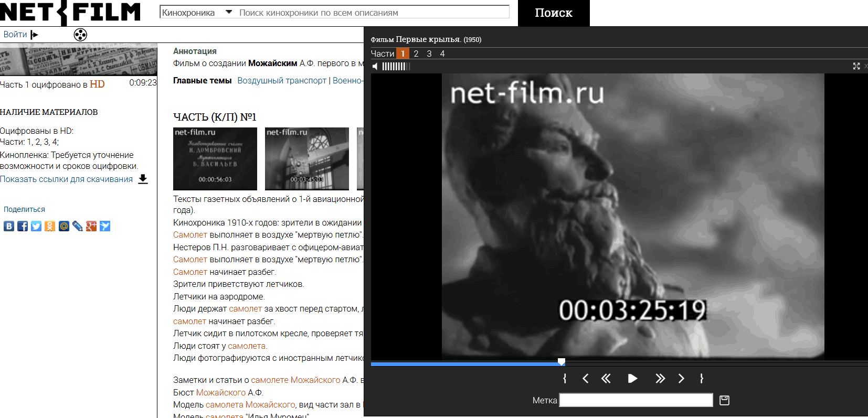This screenshot has width=868, height=418.
Task: Share via Odnoklassniki icon
Action: 50,226
